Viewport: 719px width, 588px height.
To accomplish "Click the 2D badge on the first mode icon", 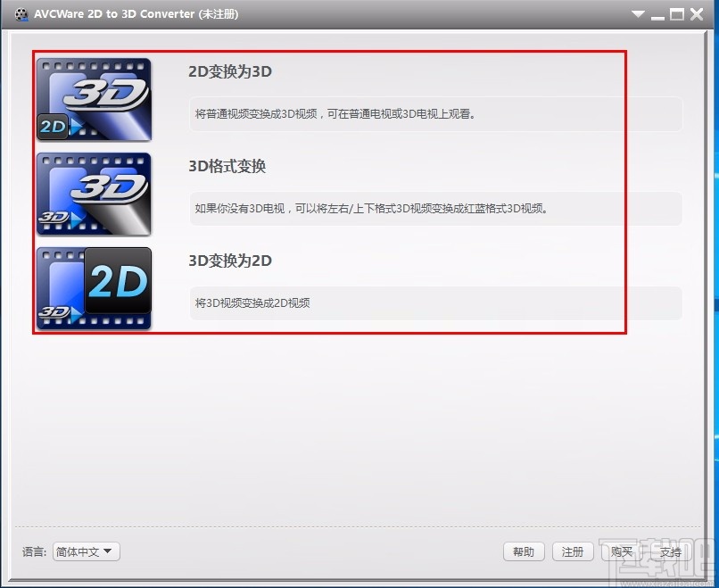I will pyautogui.click(x=51, y=128).
